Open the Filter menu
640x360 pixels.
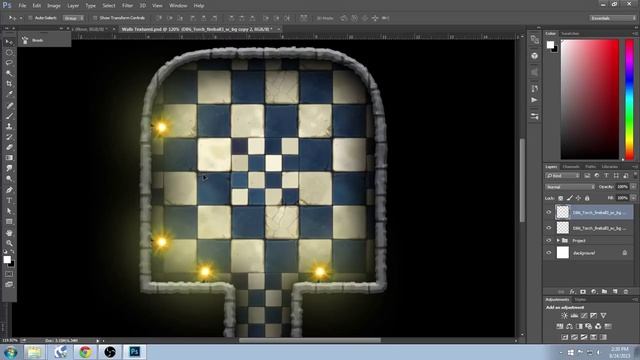[x=127, y=6]
